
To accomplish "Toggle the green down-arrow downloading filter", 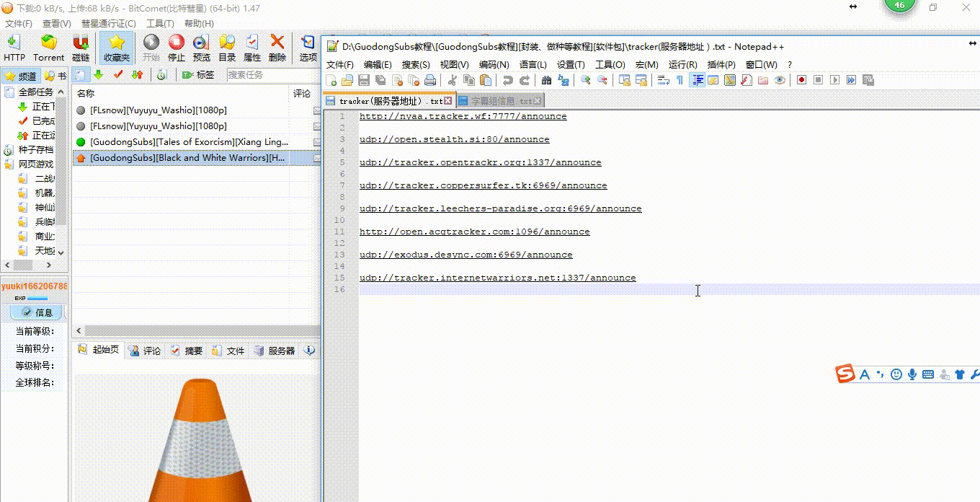I will (x=99, y=75).
